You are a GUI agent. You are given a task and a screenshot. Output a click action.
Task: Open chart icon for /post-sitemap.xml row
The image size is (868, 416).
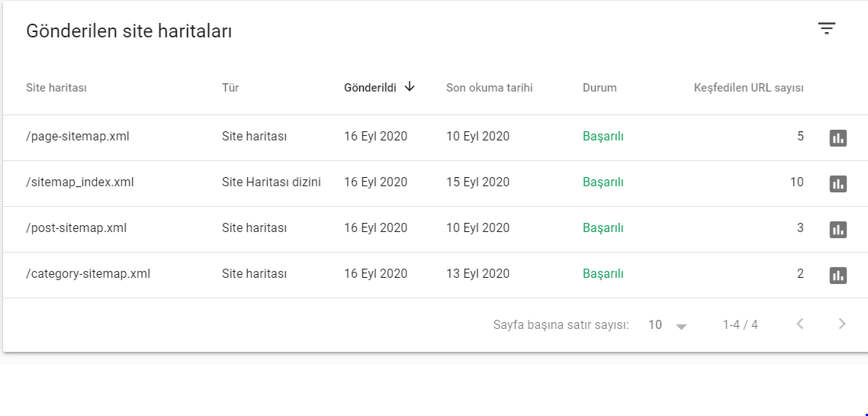[x=838, y=229]
